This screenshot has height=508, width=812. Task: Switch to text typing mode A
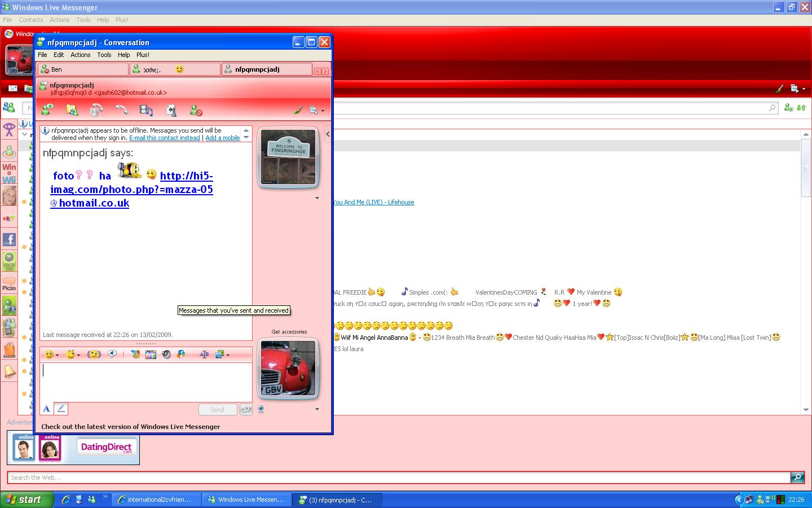(x=47, y=409)
